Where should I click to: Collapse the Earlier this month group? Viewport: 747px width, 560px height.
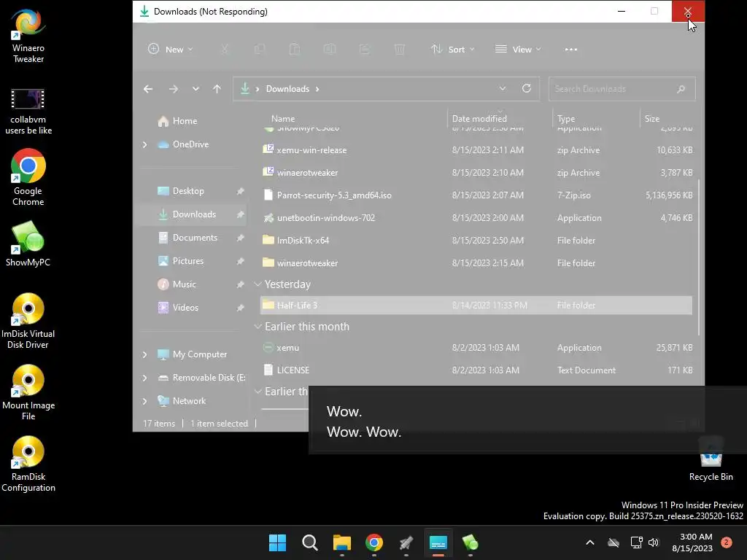[258, 327]
